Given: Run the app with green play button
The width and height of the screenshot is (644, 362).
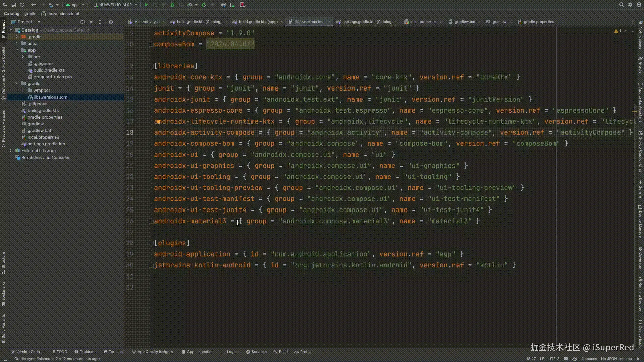Looking at the screenshot, I should pyautogui.click(x=146, y=5).
